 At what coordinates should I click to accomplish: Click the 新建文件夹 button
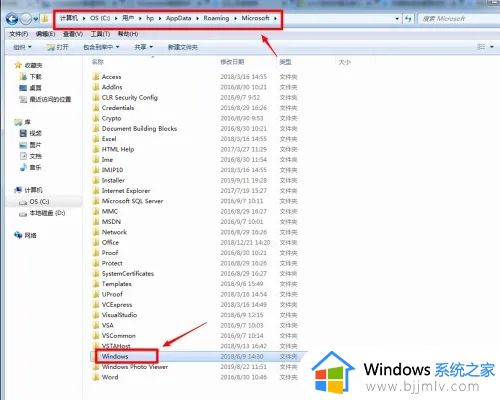[183, 47]
